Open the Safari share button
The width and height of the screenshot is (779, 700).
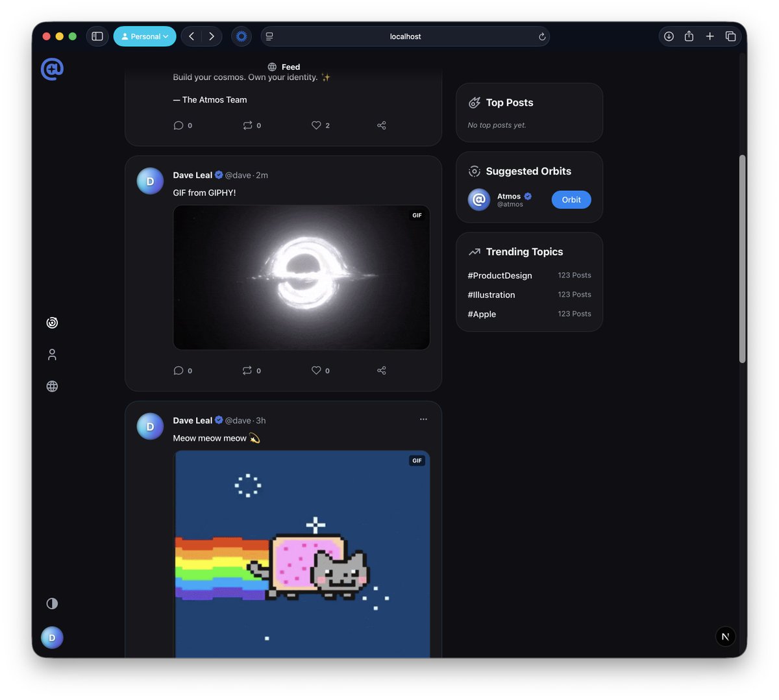coord(689,36)
